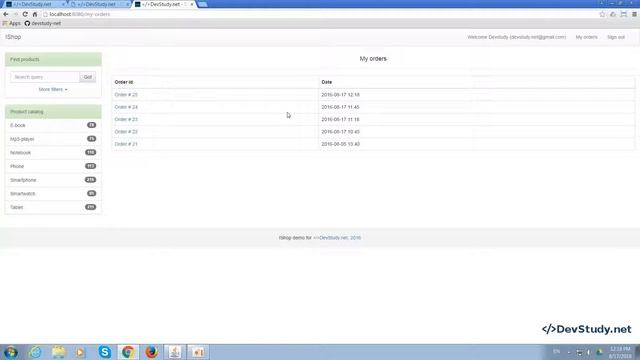Click the taskbar clock
The image size is (640, 360).
coord(620,352)
